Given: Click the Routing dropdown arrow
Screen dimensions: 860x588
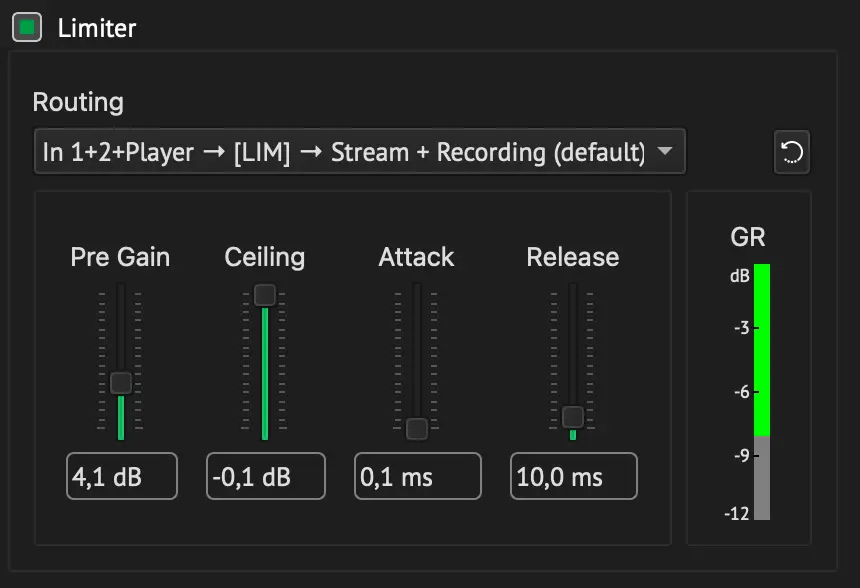Looking at the screenshot, I should click(665, 150).
